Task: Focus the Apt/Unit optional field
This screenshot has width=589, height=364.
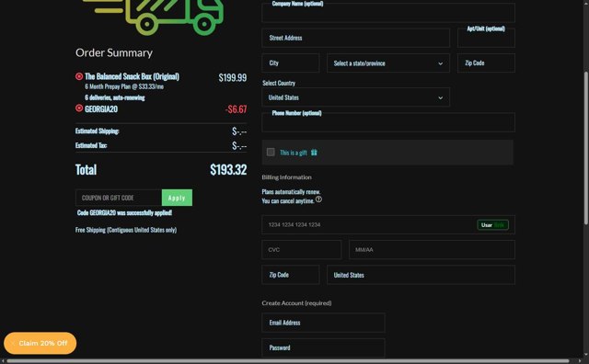Action: [486, 38]
